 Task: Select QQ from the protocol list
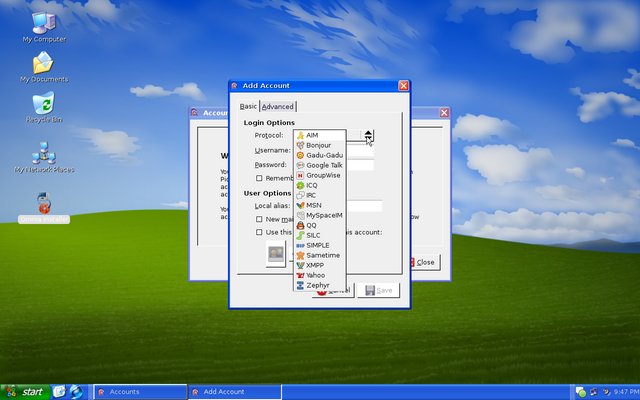[x=320, y=225]
